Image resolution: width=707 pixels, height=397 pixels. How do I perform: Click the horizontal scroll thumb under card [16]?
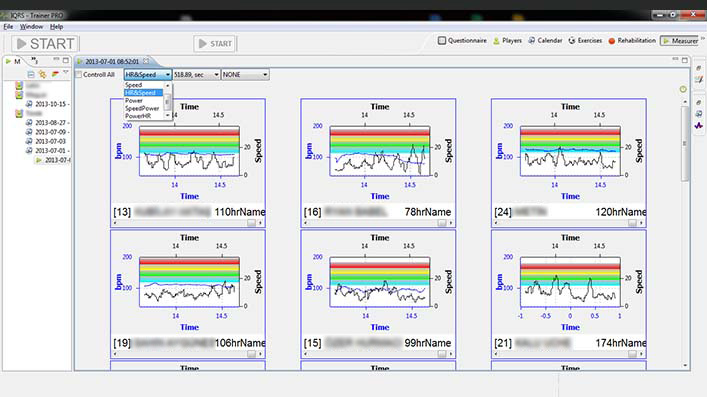coord(441,223)
